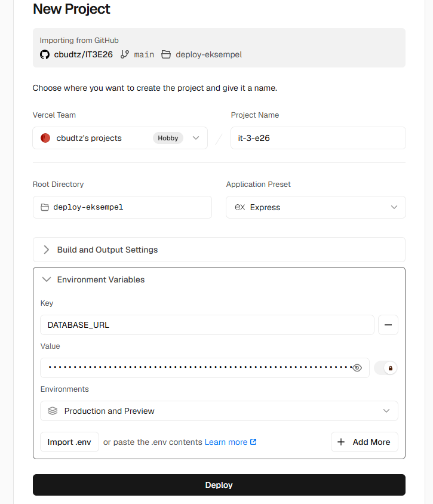Click 'deploy-eksempel' text in import header
The width and height of the screenshot is (433, 504).
click(x=208, y=55)
